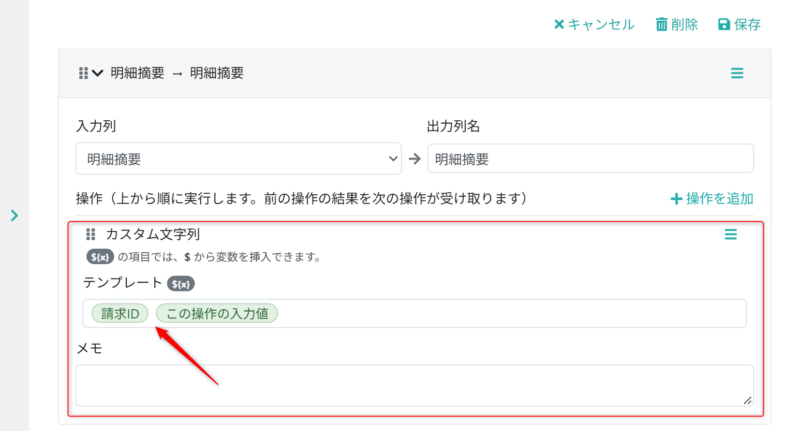Click the 削除 (delete) trash button
This screenshot has height=431, width=800.
tap(677, 24)
